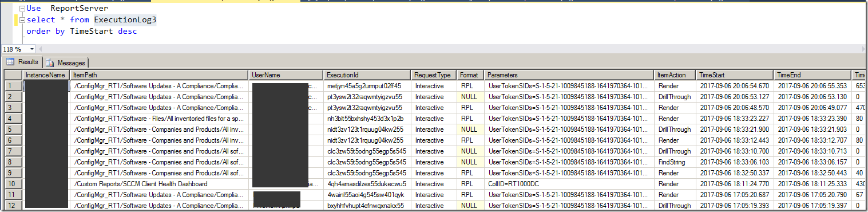
Task: Switch to the Results tab
Action: 23,62
